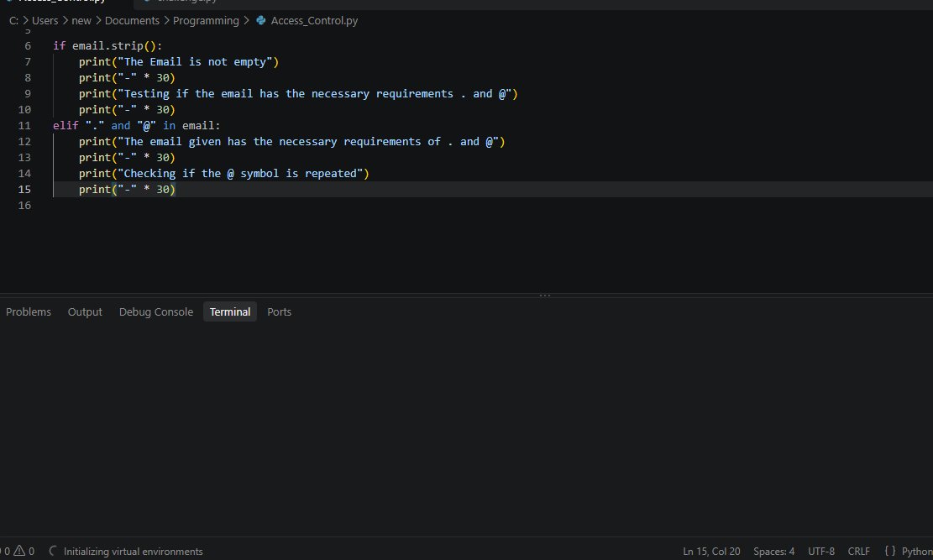This screenshot has width=933, height=560.
Task: Click 'Initializing virtual environments' status text
Action: pyautogui.click(x=134, y=551)
